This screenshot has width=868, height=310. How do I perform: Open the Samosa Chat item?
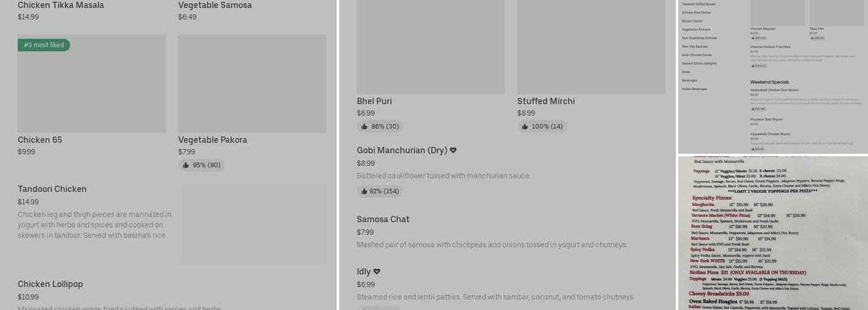click(x=383, y=219)
